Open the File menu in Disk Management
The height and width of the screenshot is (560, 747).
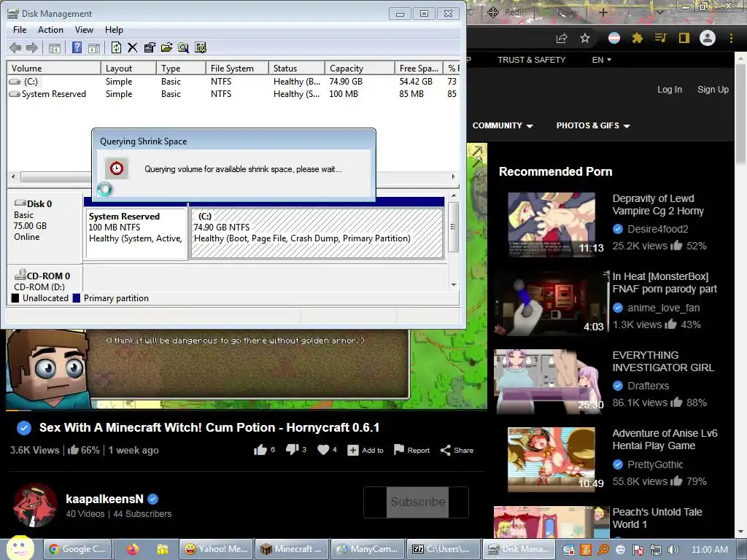[20, 29]
